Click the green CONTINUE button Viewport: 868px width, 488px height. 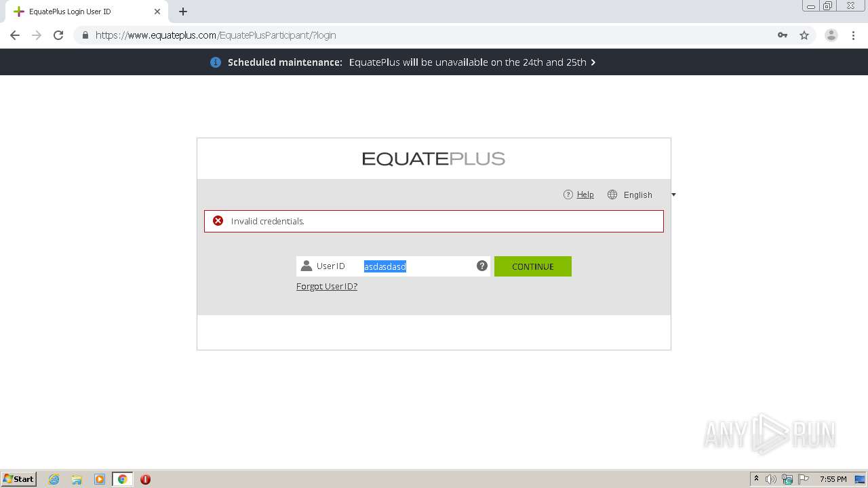(x=532, y=266)
